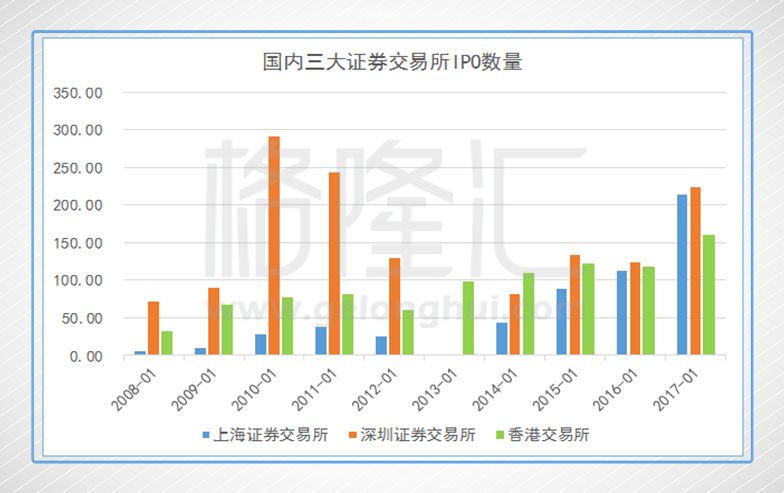
Task: Select the blue 上海证券交易所 legend swatch
Action: [x=206, y=435]
